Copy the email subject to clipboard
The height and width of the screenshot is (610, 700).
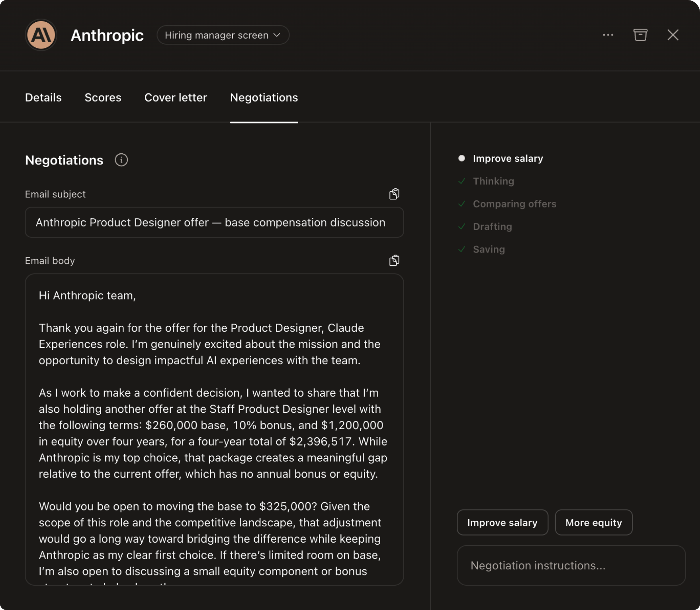[394, 194]
